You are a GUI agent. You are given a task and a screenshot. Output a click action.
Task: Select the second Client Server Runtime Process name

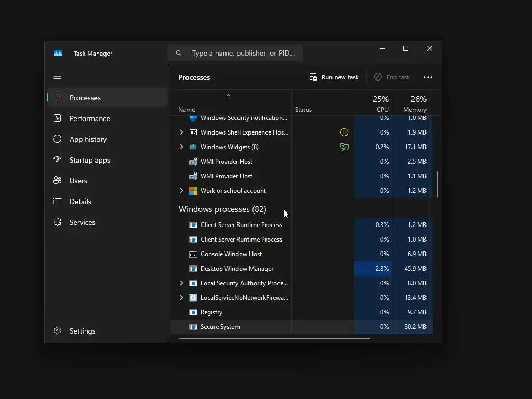click(241, 240)
